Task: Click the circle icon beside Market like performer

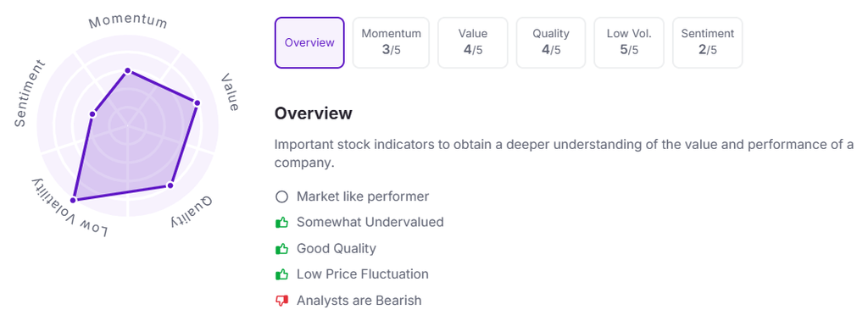Action: (281, 196)
